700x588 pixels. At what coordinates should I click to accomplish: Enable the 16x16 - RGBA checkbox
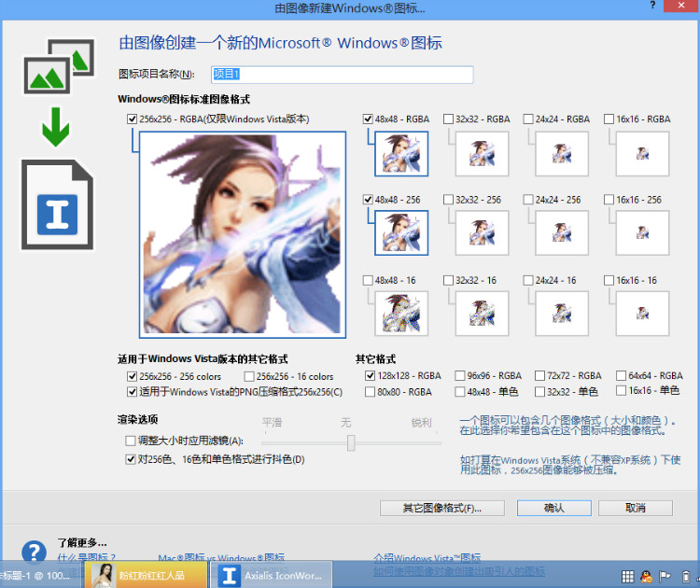(609, 119)
